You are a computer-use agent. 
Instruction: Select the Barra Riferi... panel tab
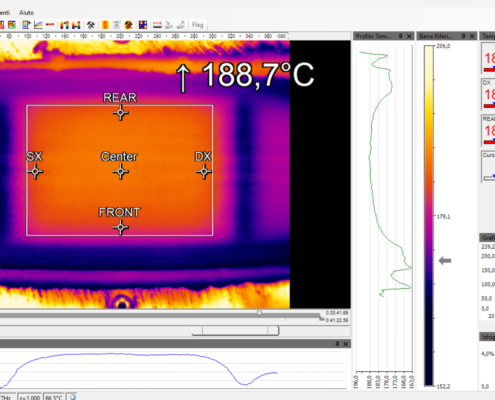tap(435, 36)
